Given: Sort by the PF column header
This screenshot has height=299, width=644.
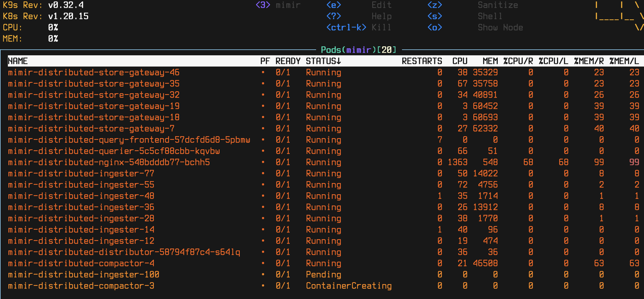Looking at the screenshot, I should (265, 61).
